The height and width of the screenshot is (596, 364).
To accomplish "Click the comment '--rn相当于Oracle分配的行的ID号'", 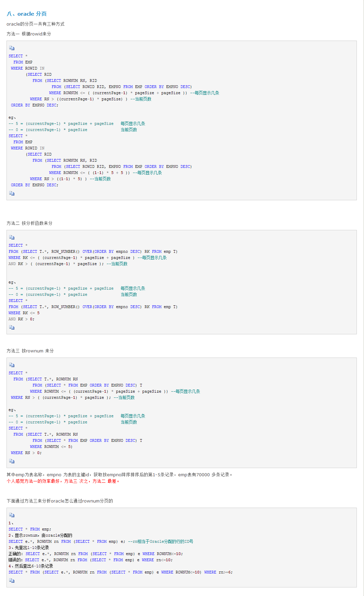I will click(x=161, y=541).
